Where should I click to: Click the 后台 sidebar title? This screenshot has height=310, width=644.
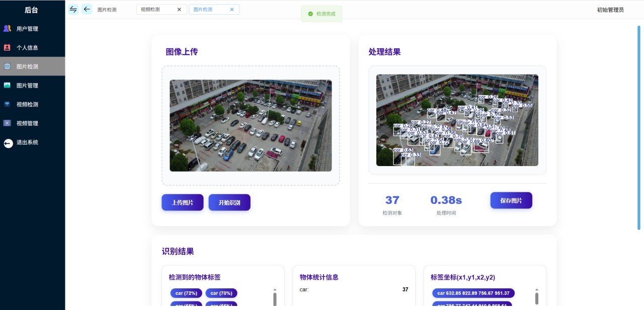coord(31,10)
